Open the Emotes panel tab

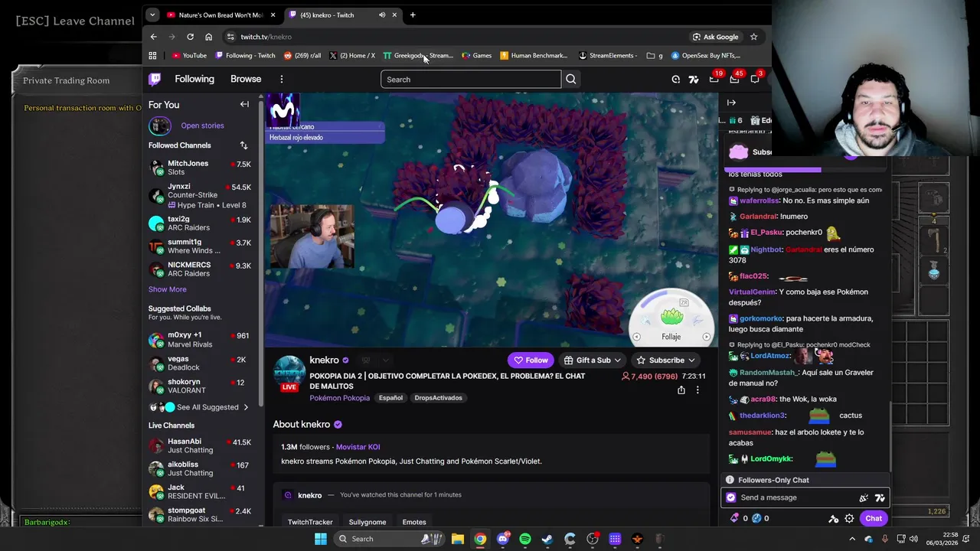pos(414,522)
